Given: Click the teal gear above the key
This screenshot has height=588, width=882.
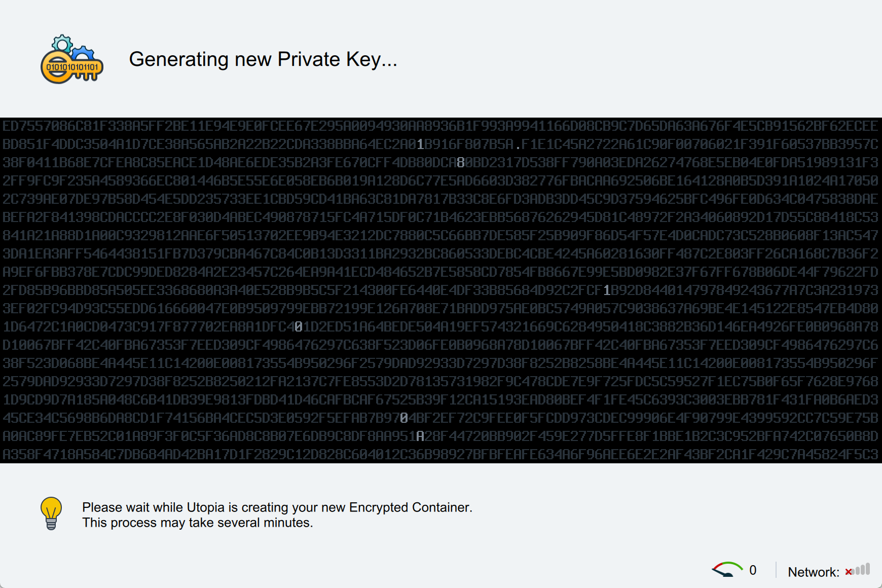Looking at the screenshot, I should (x=62, y=44).
